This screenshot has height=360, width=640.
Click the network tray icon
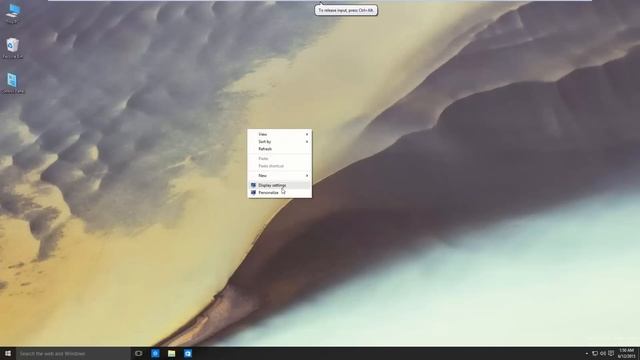[x=595, y=353]
